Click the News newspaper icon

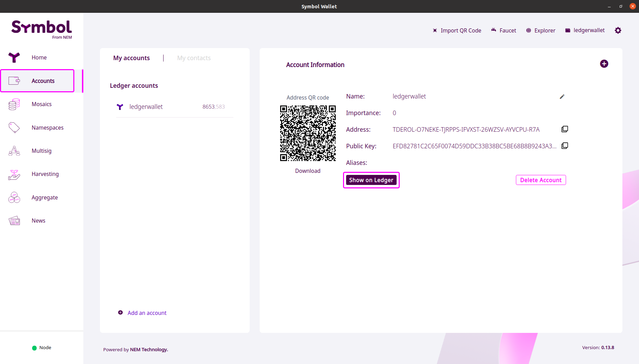(x=14, y=221)
